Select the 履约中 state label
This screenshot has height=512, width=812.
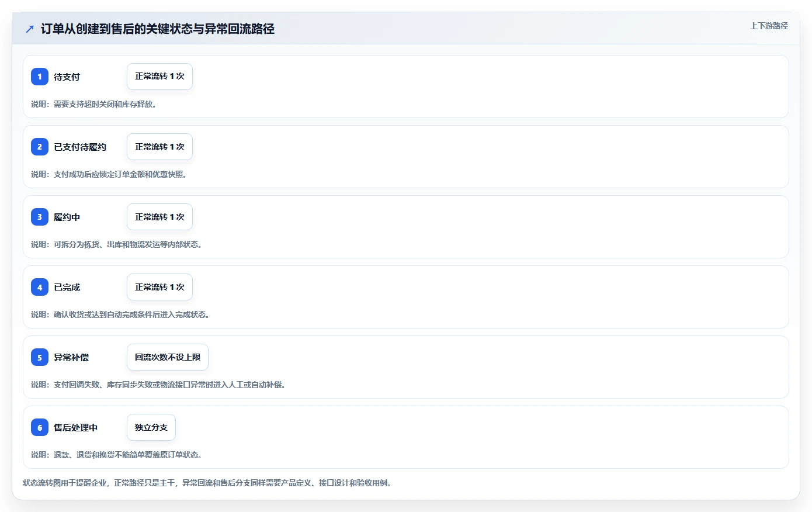coord(67,217)
